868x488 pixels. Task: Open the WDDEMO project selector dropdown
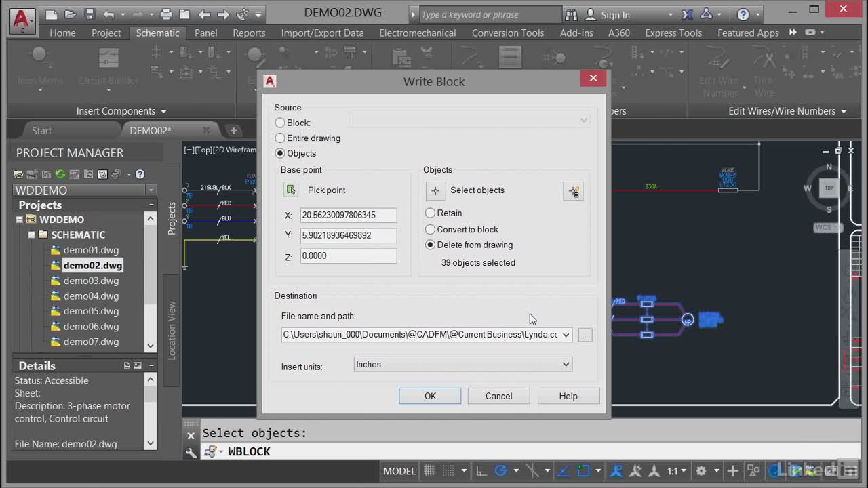coord(151,190)
